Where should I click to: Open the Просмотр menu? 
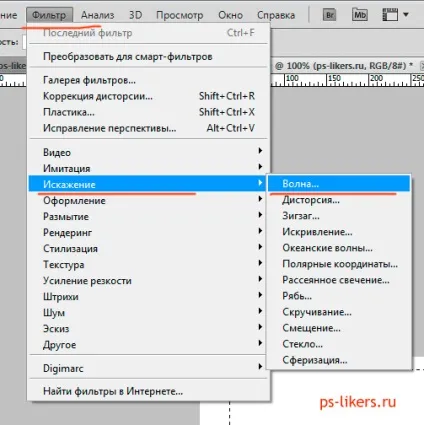(x=180, y=15)
